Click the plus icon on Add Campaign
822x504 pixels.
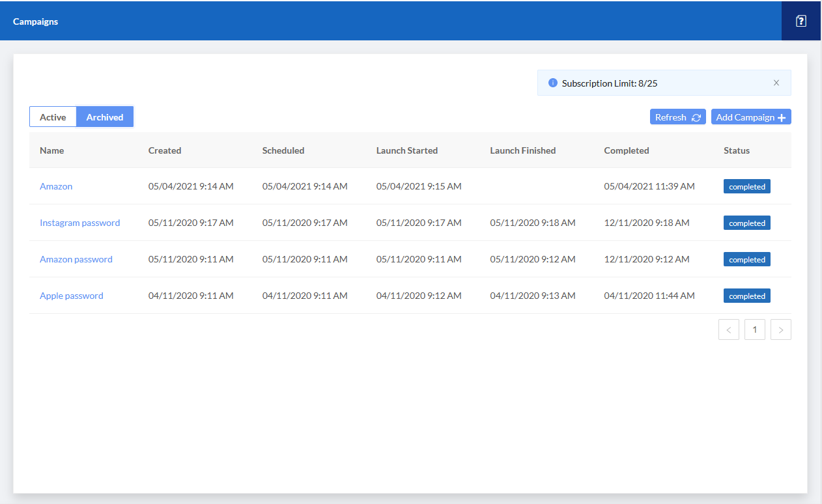point(781,117)
